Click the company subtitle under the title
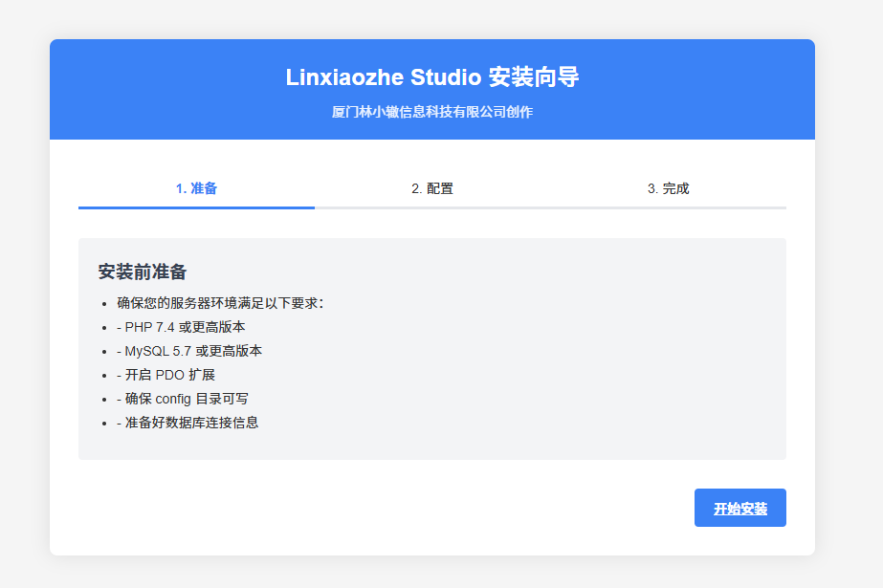 [432, 112]
